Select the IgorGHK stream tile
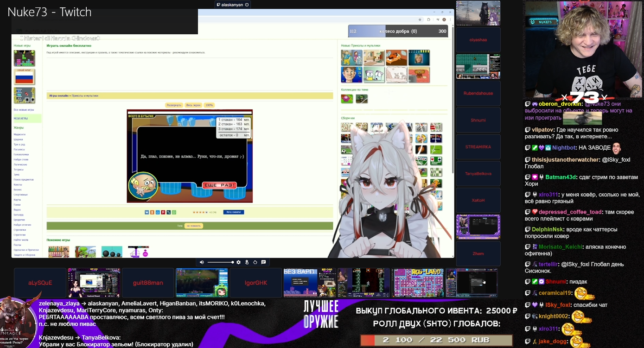644x348 pixels. 256,283
